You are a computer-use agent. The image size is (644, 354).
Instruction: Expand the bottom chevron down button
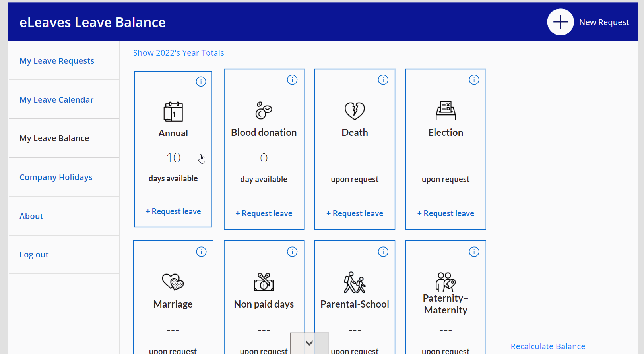click(x=309, y=343)
